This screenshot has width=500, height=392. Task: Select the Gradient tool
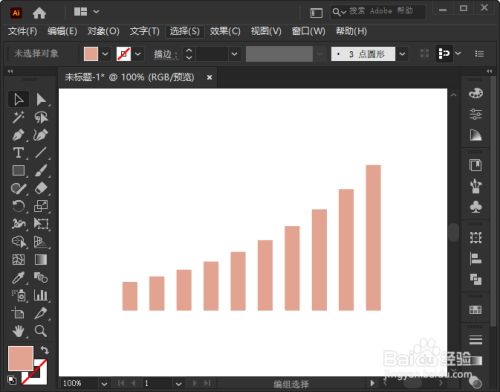(x=41, y=259)
